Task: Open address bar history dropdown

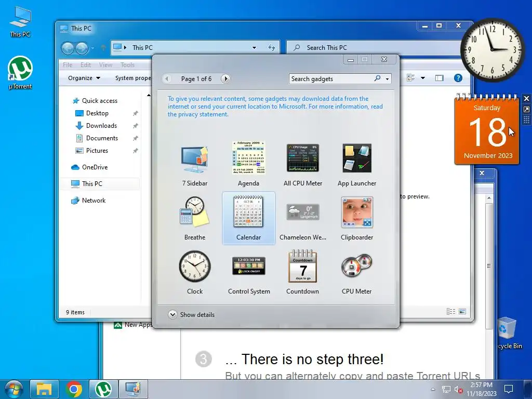Action: [x=254, y=48]
